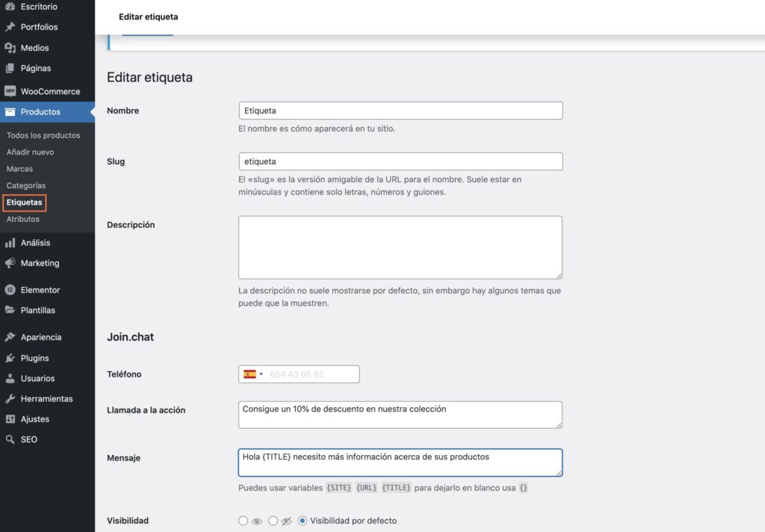Click the Marketing megaphone icon
The image size is (765, 532).
click(x=10, y=263)
